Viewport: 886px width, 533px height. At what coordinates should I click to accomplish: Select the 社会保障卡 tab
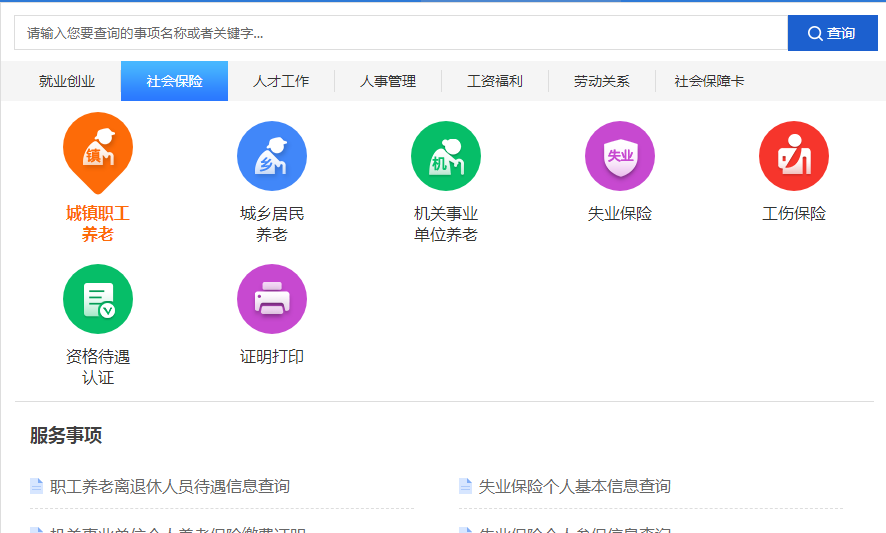709,81
